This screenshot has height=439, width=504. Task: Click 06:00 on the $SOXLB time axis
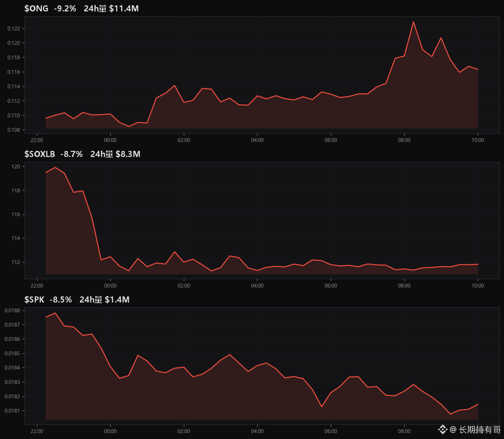[x=331, y=286]
